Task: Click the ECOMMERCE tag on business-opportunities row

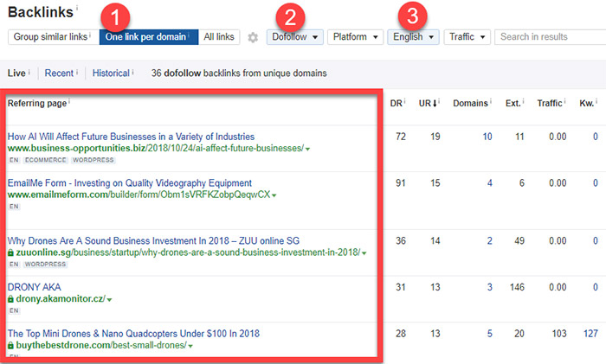Action: point(46,160)
